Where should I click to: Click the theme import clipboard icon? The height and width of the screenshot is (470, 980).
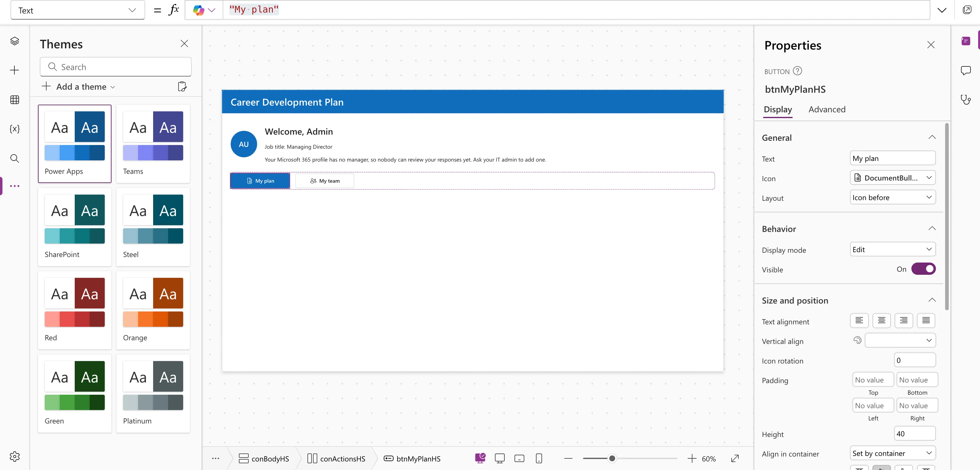(182, 87)
